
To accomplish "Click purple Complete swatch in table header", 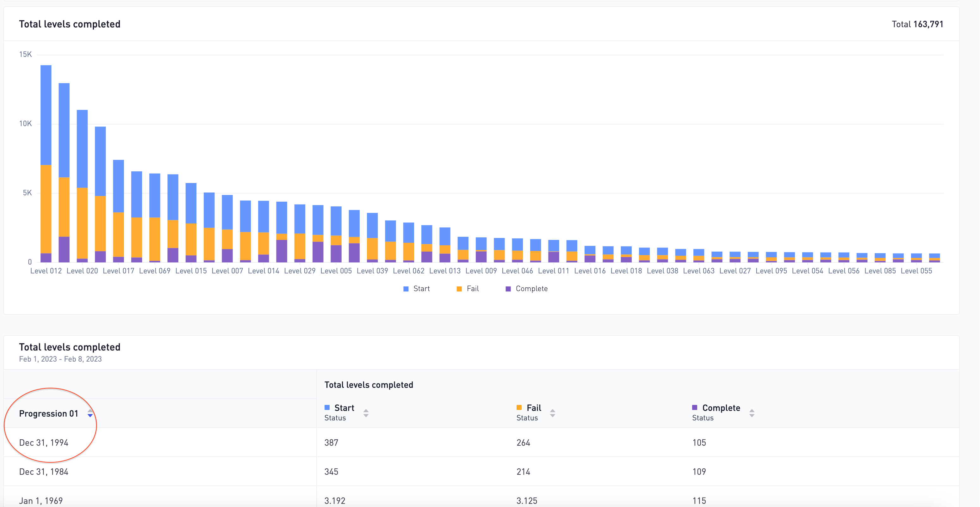I will (695, 407).
